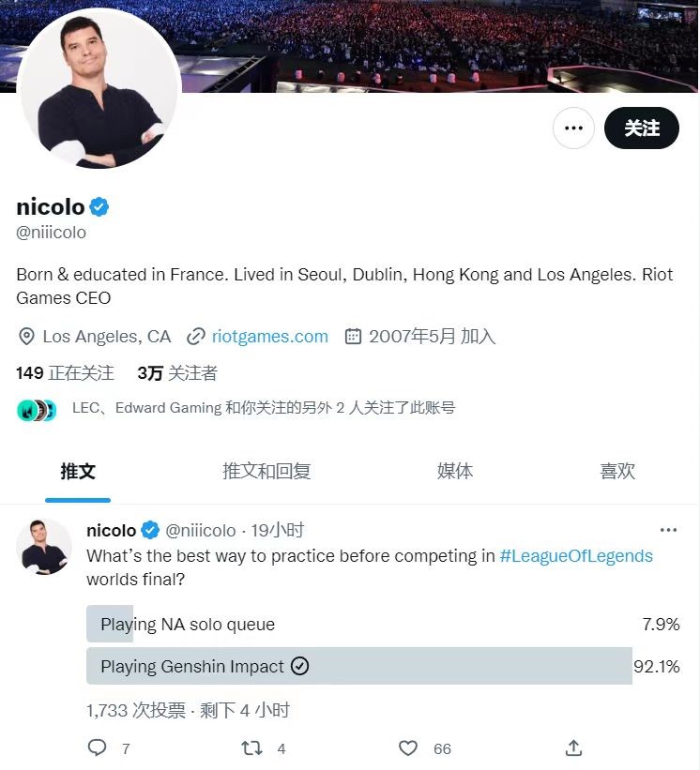700x770 pixels.
Task: Select the 推文 tab
Action: [78, 471]
